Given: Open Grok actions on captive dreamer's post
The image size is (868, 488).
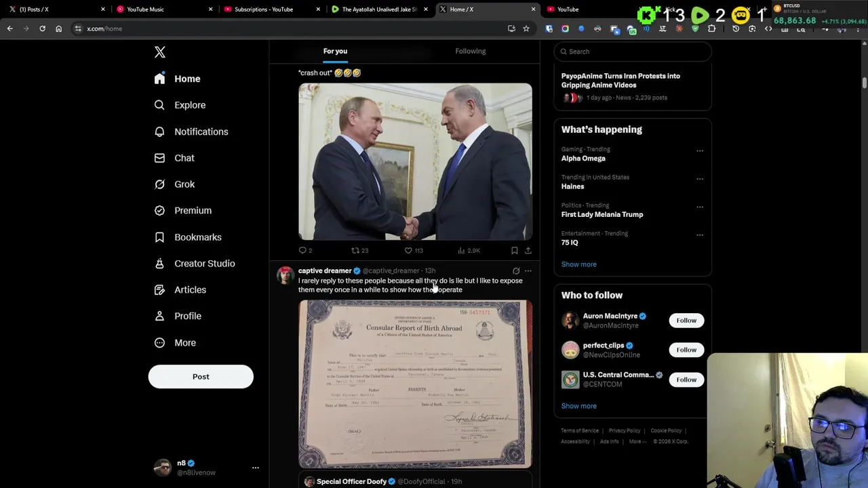Looking at the screenshot, I should 516,271.
